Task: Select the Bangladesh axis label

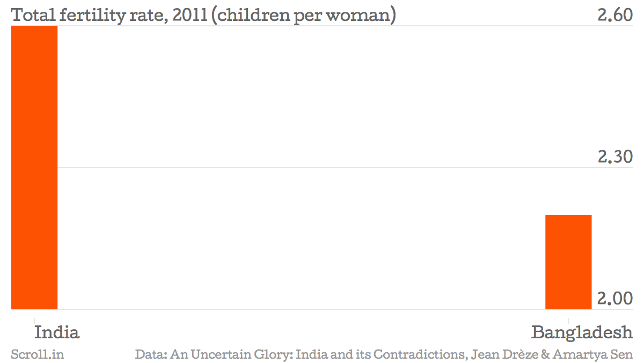Action: [x=582, y=332]
